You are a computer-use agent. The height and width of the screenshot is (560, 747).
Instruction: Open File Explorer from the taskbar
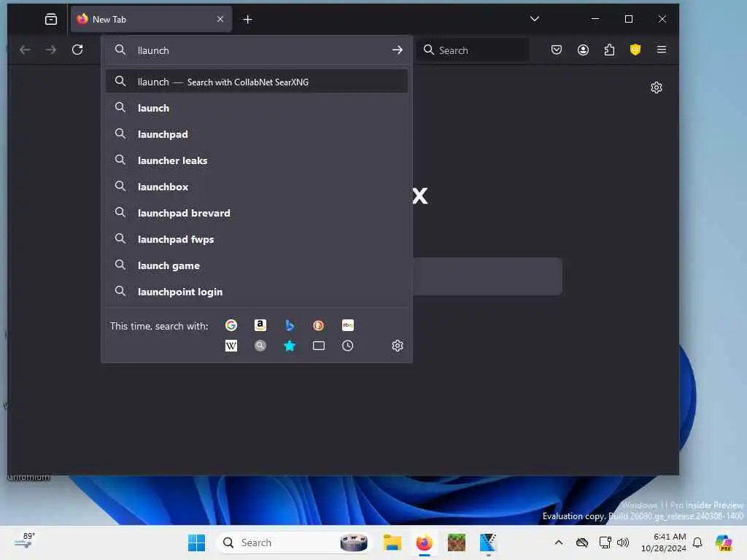click(x=392, y=542)
